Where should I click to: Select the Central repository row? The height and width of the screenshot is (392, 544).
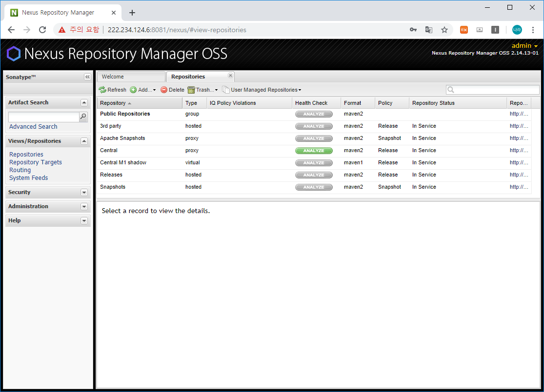click(x=314, y=151)
